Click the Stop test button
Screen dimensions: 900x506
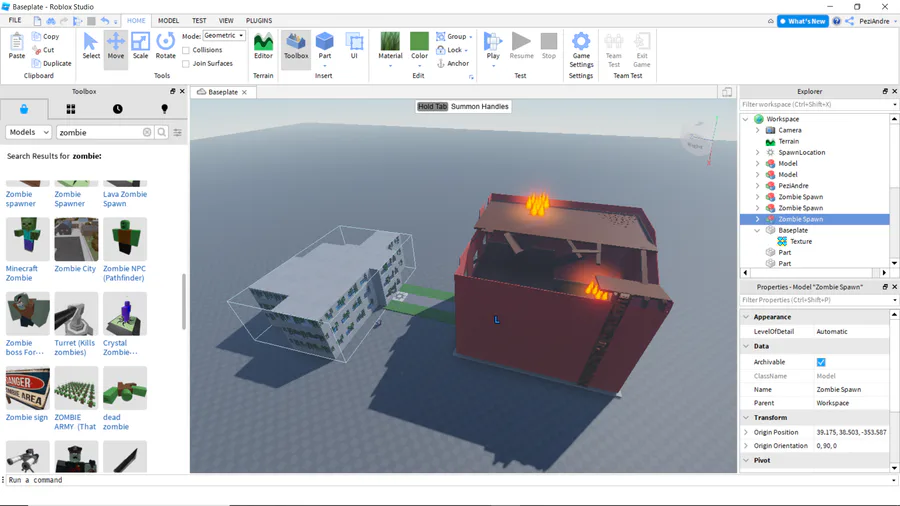(549, 46)
